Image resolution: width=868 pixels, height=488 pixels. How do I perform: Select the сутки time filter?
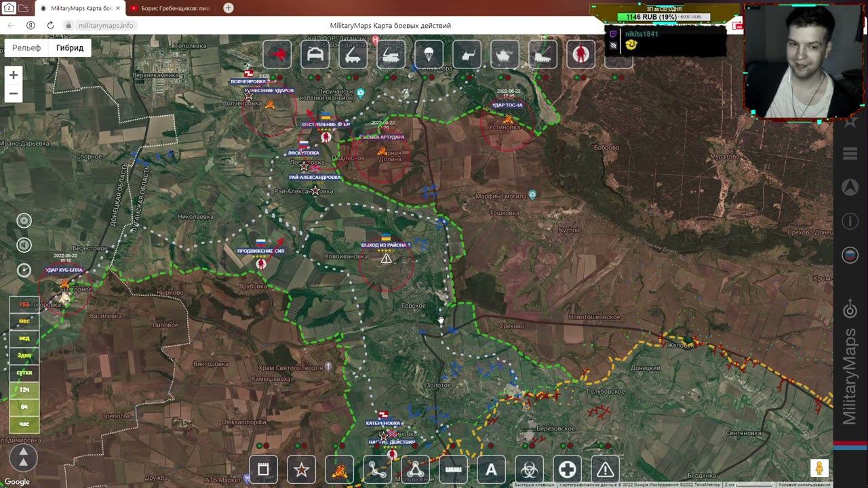pos(24,373)
